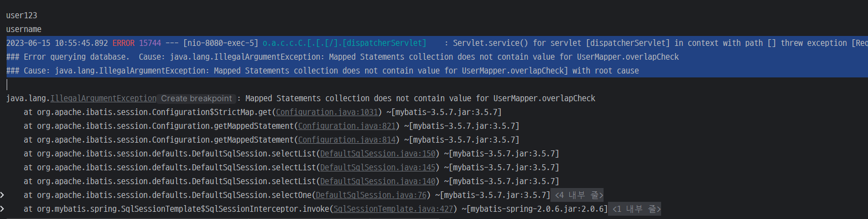Click the dispatcherServlet logger name
The width and height of the screenshot is (868, 219).
pyautogui.click(x=345, y=43)
